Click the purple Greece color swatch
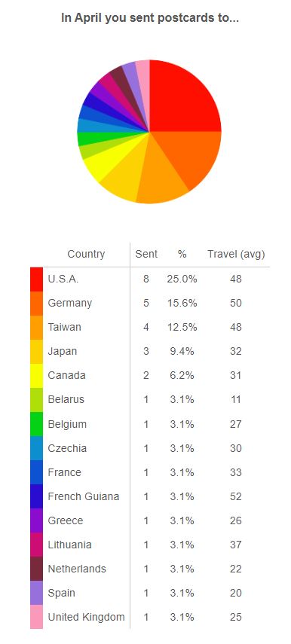291x644 pixels. coord(37,520)
